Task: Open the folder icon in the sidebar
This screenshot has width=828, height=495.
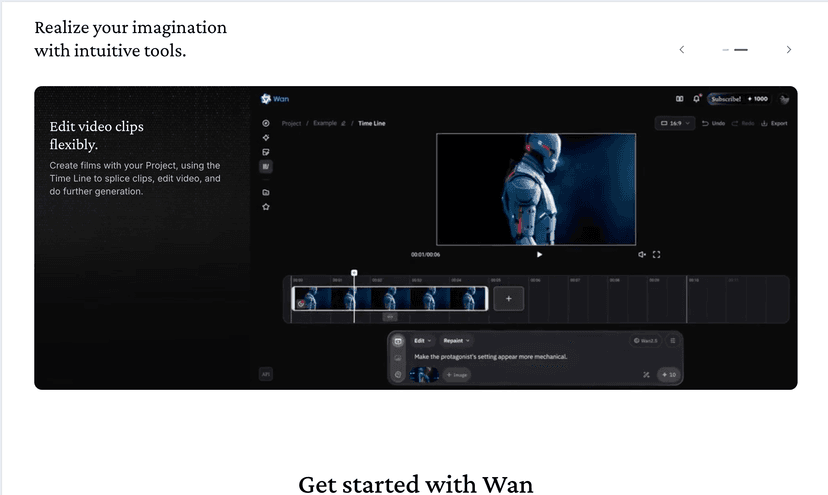Action: [x=266, y=192]
